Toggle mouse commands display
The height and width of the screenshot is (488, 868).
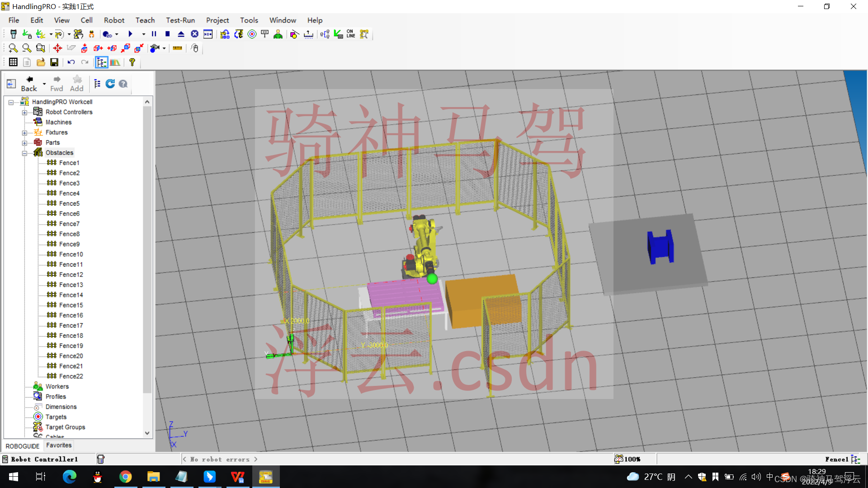click(195, 48)
